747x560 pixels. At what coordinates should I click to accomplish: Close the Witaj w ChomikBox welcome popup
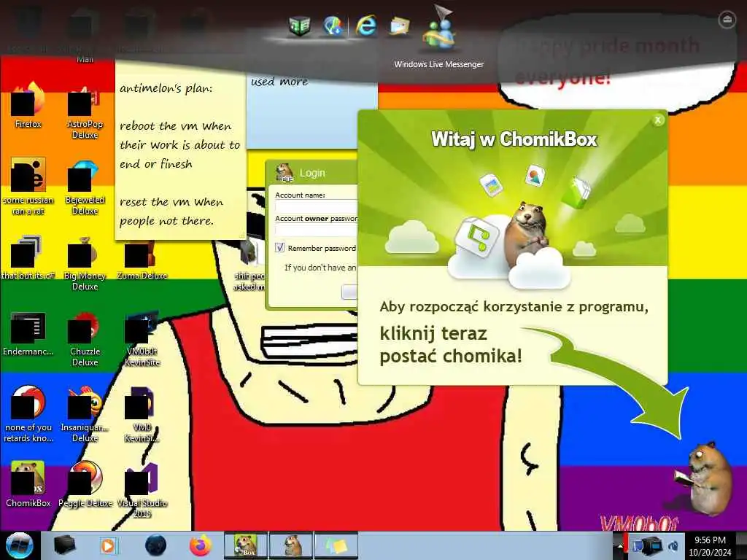coord(658,120)
